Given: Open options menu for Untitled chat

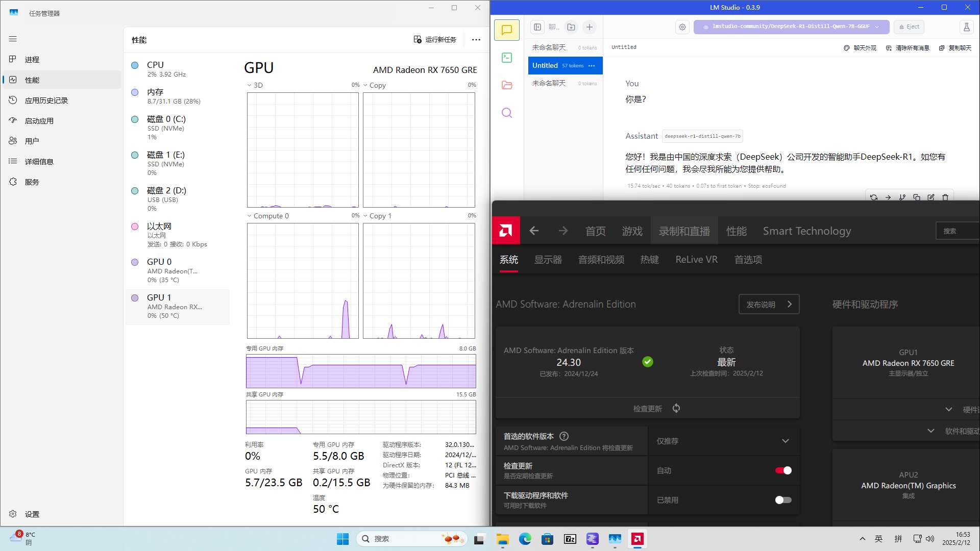Looking at the screenshot, I should coord(592,66).
